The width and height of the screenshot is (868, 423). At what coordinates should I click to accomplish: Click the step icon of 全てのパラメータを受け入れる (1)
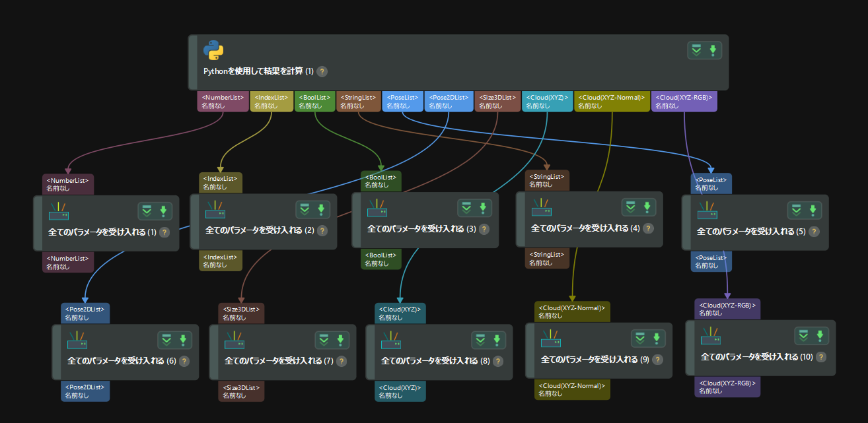[59, 211]
